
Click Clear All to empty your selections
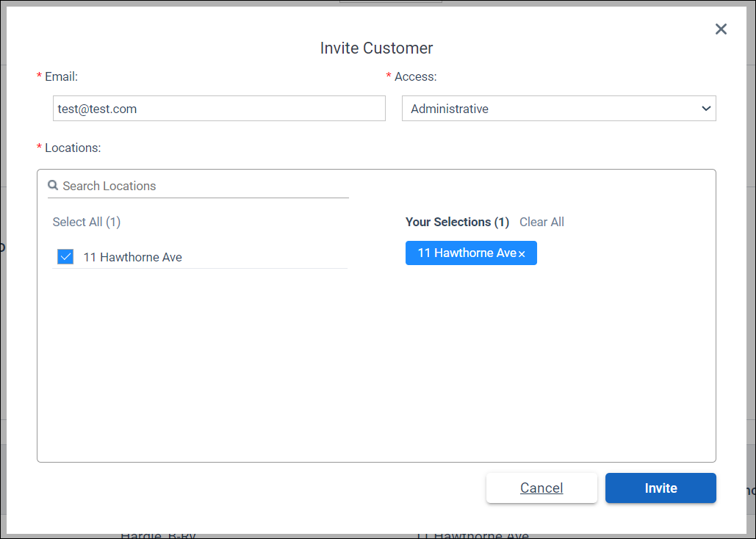coord(541,222)
